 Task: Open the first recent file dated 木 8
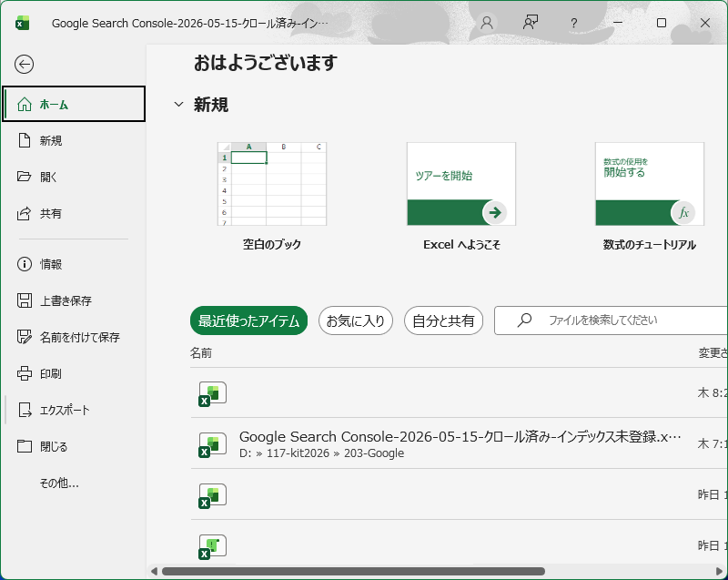pos(460,392)
